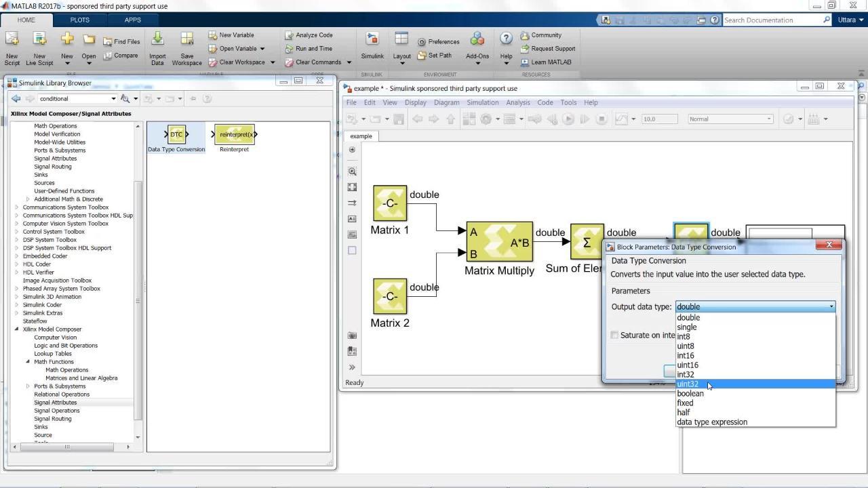
Task: Open the Simulation menu
Action: [482, 102]
